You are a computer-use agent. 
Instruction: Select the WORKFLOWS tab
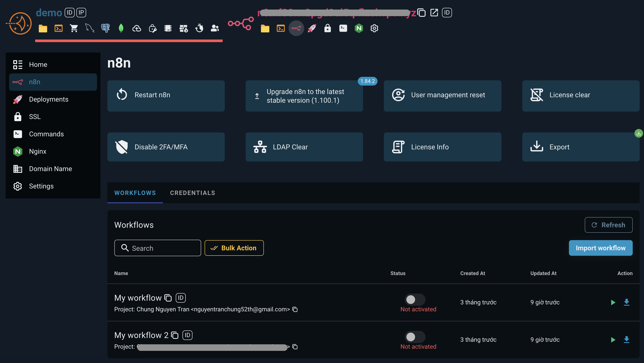(x=135, y=193)
